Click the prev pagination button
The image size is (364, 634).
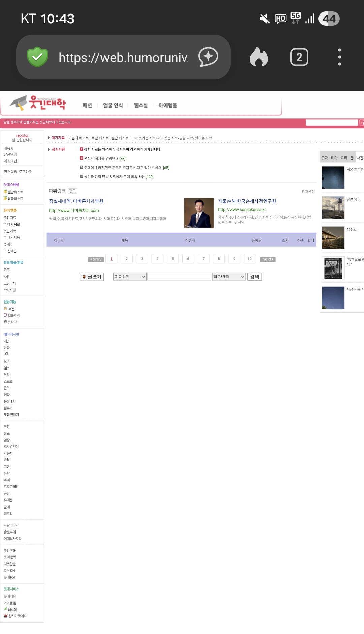[x=96, y=259]
